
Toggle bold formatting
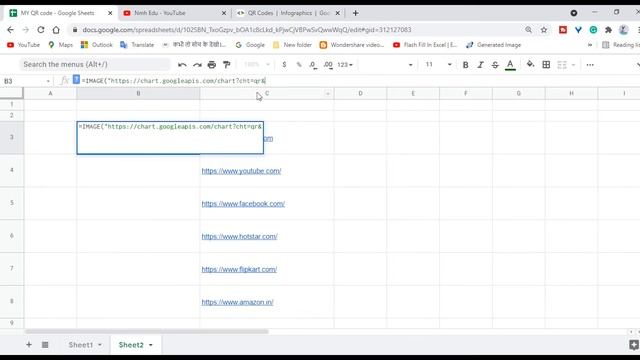[465, 64]
